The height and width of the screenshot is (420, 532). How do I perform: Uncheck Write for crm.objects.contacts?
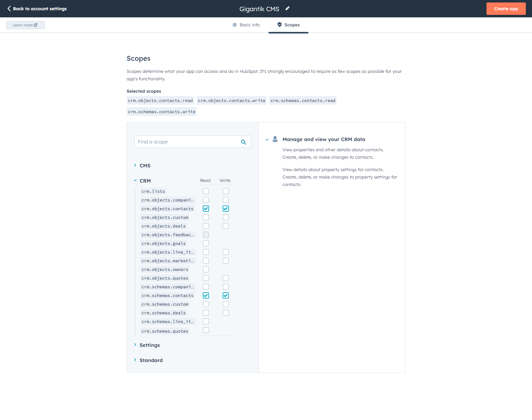(x=226, y=209)
